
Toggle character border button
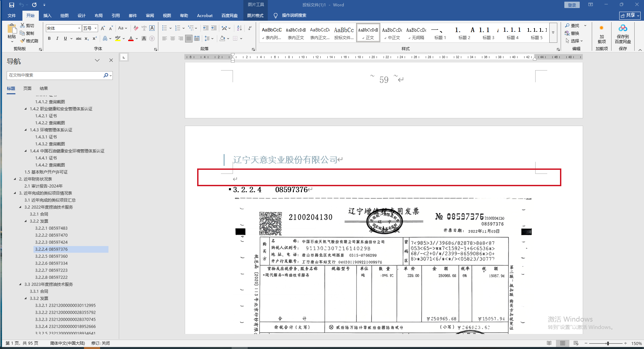coord(152,28)
